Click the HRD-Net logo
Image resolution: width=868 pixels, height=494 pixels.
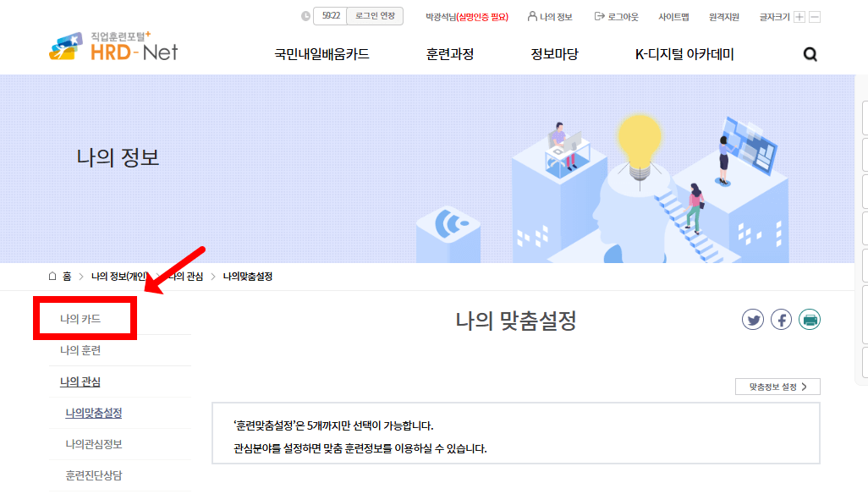(x=113, y=46)
